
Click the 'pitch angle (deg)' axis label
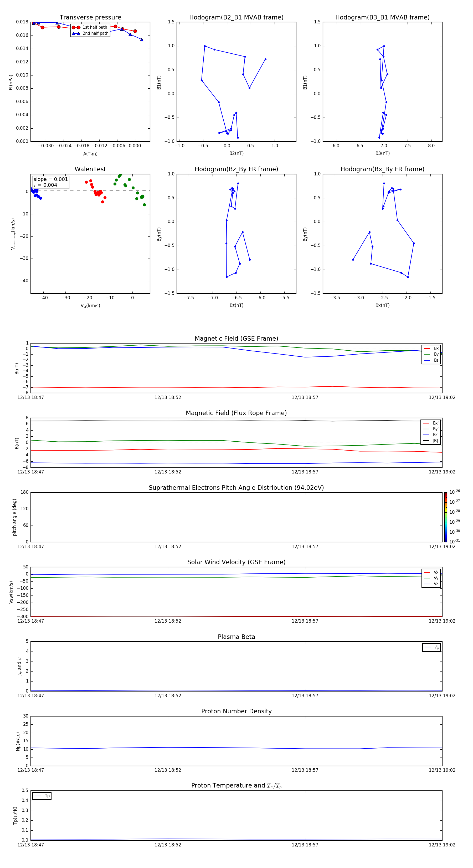(x=14, y=517)
